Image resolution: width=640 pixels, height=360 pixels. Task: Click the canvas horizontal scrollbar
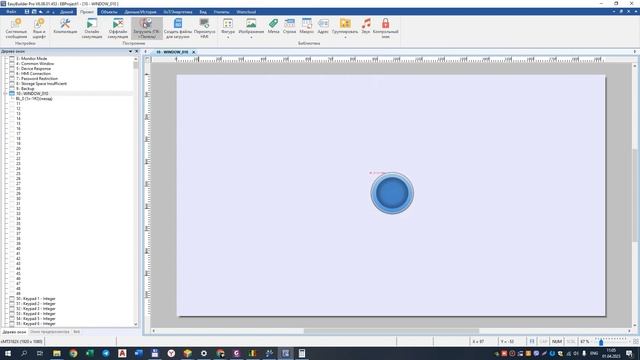(x=391, y=331)
